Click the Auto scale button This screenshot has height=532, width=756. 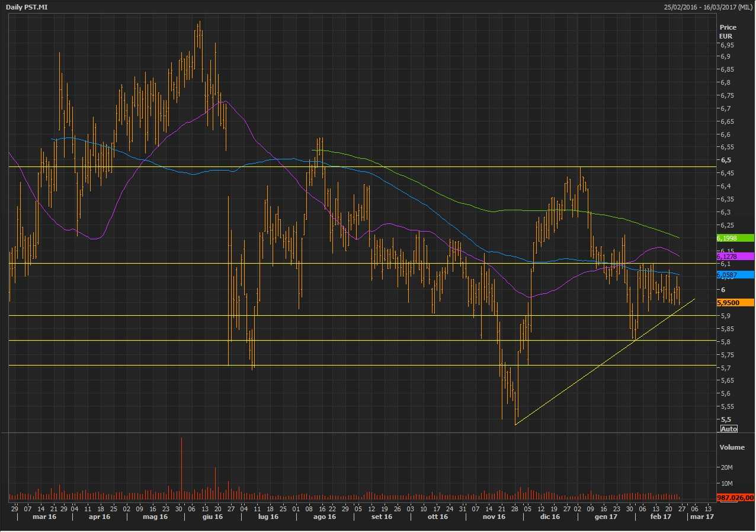pos(729,428)
